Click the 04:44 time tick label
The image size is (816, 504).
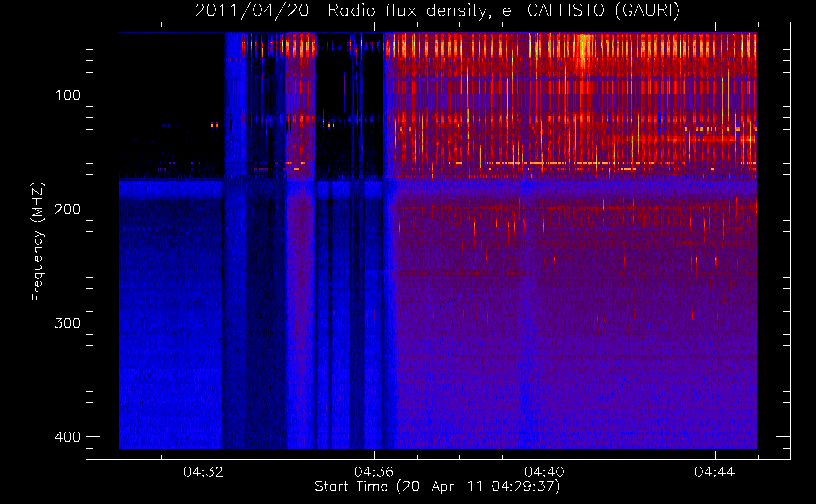click(x=715, y=472)
